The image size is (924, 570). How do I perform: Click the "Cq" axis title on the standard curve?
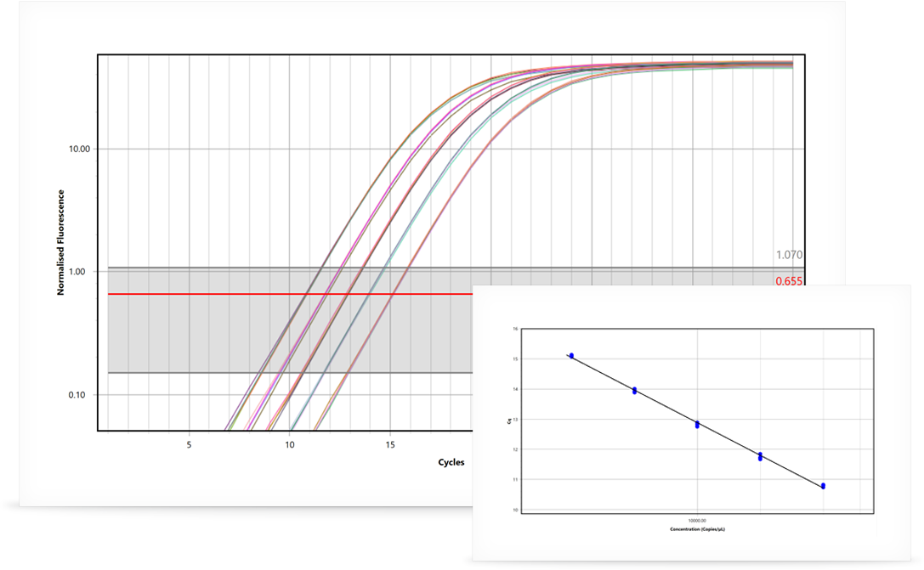[509, 421]
